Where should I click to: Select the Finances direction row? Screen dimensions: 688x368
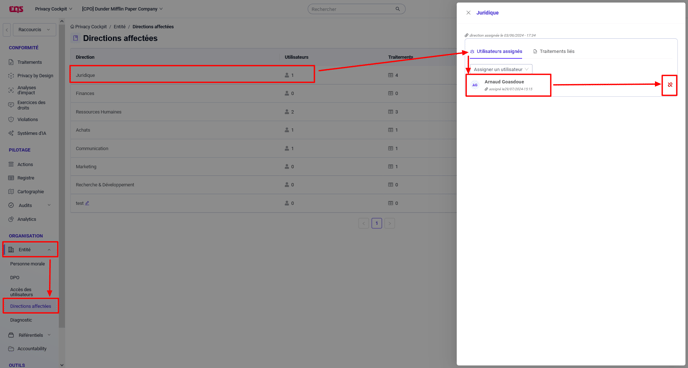(x=263, y=93)
